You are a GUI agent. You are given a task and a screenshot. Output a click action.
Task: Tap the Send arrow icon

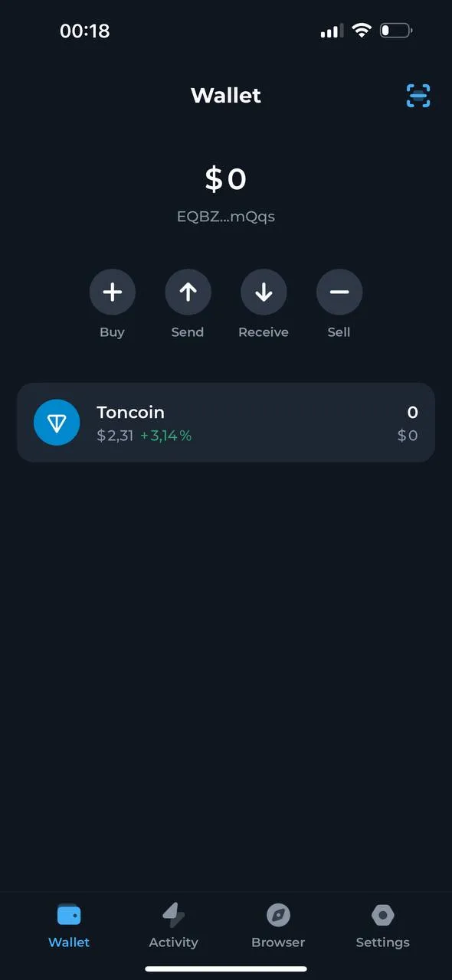[188, 292]
